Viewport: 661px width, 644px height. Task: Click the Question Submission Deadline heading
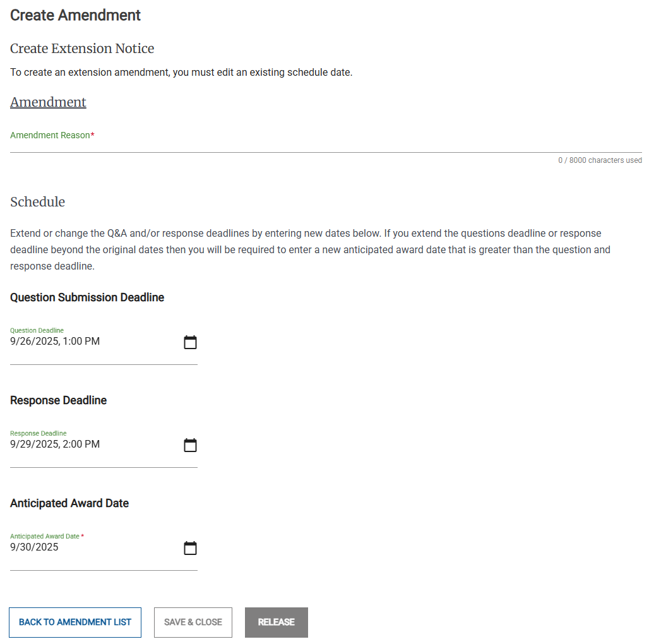(x=86, y=297)
